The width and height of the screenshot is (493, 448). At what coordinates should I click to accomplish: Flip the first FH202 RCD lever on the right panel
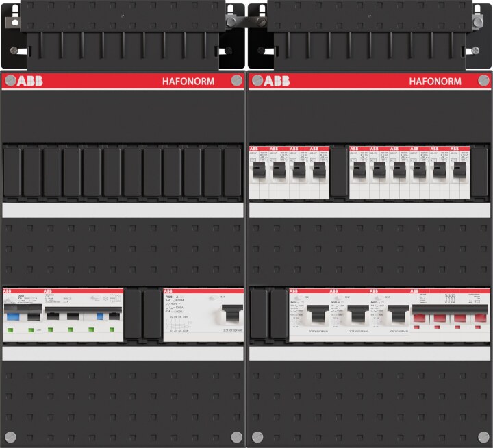pyautogui.click(x=318, y=314)
